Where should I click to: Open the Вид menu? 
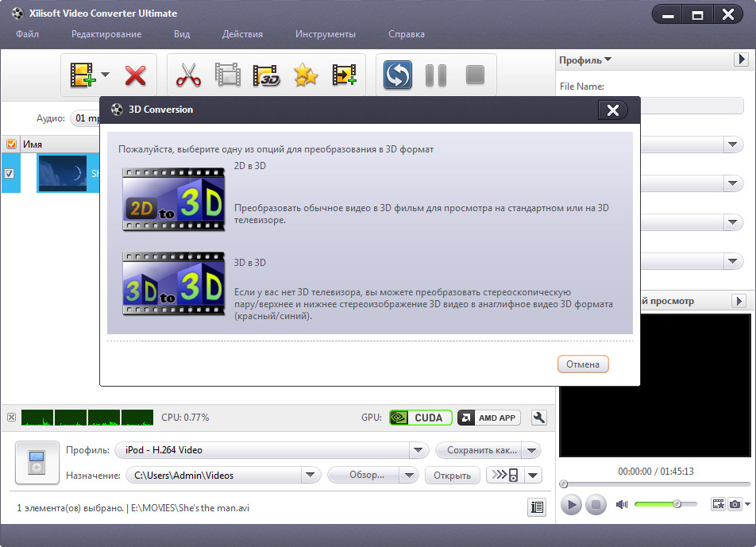(x=182, y=34)
